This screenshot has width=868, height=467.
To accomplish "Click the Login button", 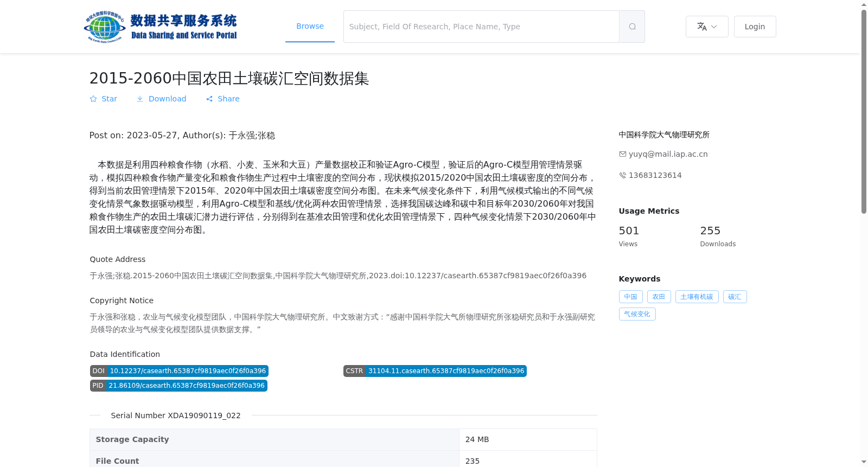I will (x=755, y=27).
